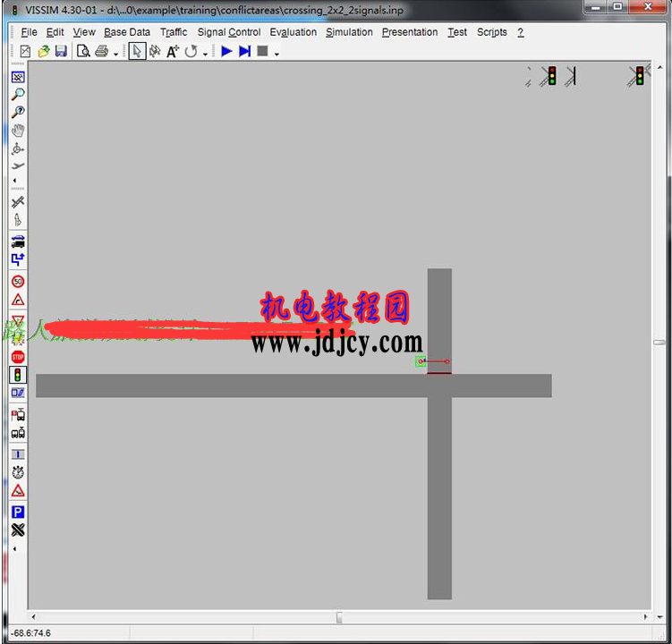
Task: Open the Evaluation menu
Action: pyautogui.click(x=293, y=32)
